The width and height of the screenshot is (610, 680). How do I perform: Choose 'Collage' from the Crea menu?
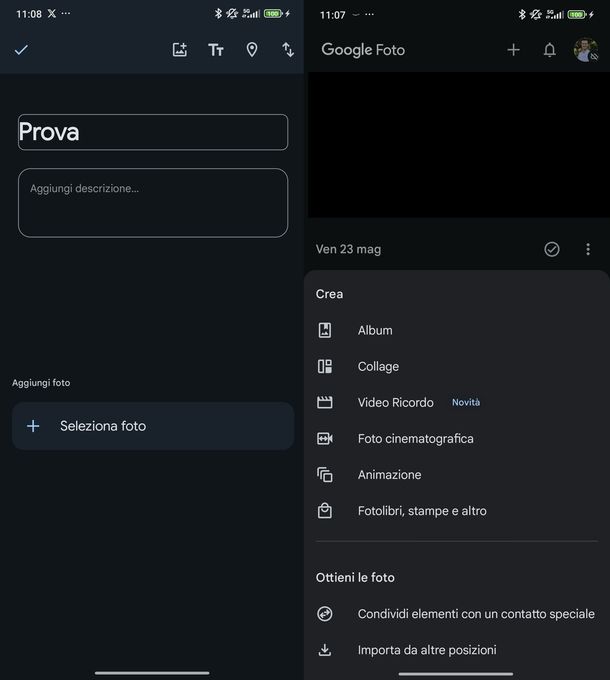457,366
